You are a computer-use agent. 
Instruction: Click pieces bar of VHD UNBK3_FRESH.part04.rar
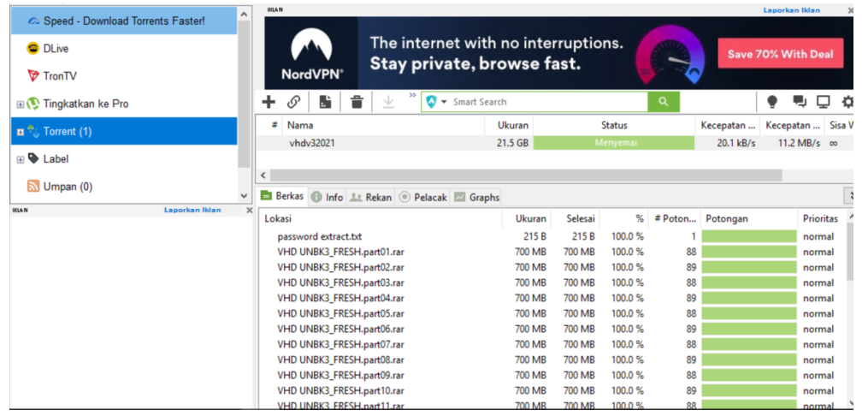[x=749, y=298]
